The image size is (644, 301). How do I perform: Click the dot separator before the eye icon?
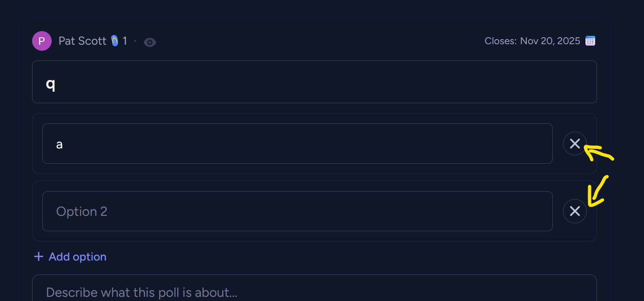135,41
